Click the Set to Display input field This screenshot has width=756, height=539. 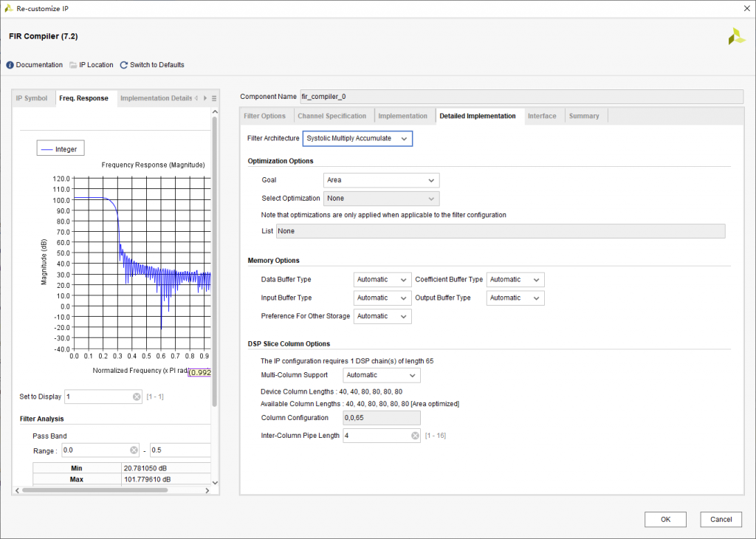[x=103, y=396]
